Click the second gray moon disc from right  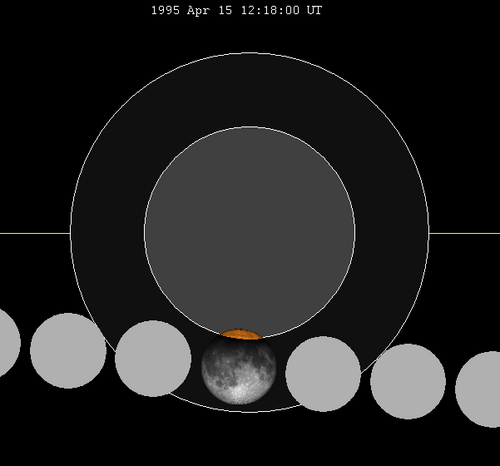(x=408, y=382)
